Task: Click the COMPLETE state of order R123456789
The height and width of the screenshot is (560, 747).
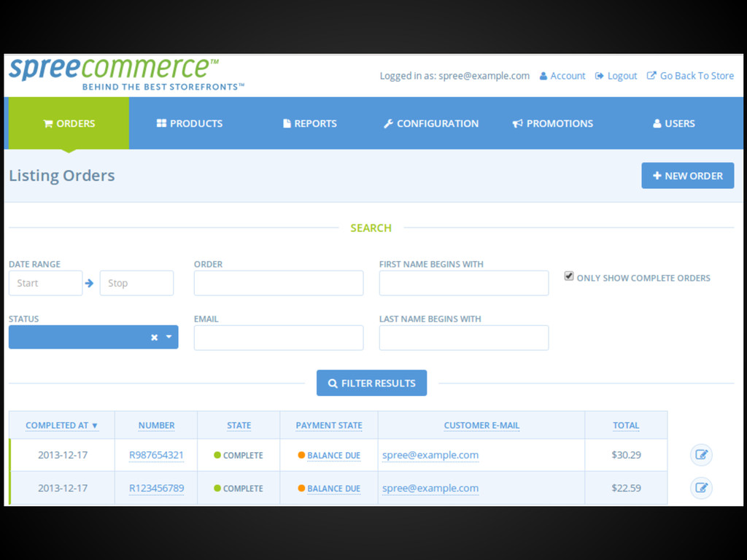Action: [239, 489]
